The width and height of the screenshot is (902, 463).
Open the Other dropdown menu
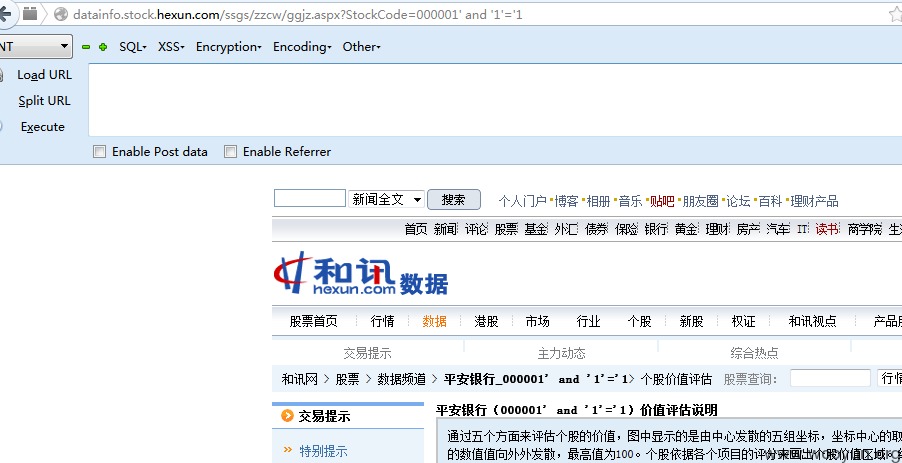coord(361,47)
